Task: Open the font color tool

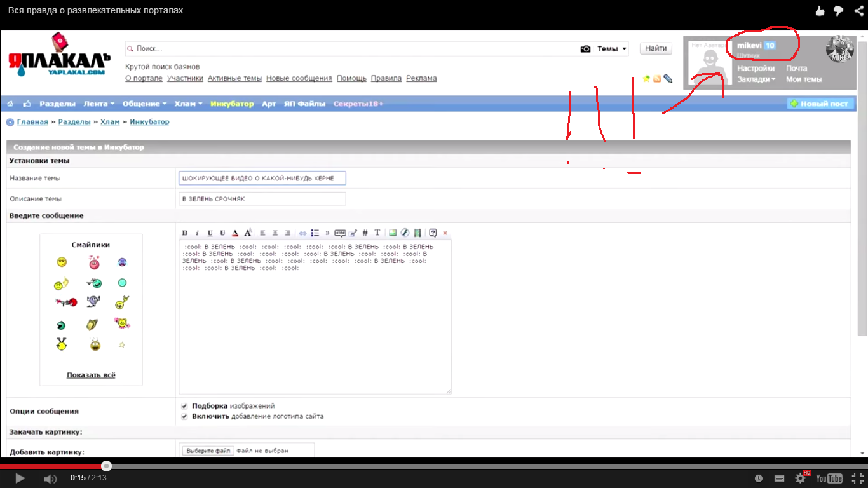Action: tap(235, 233)
